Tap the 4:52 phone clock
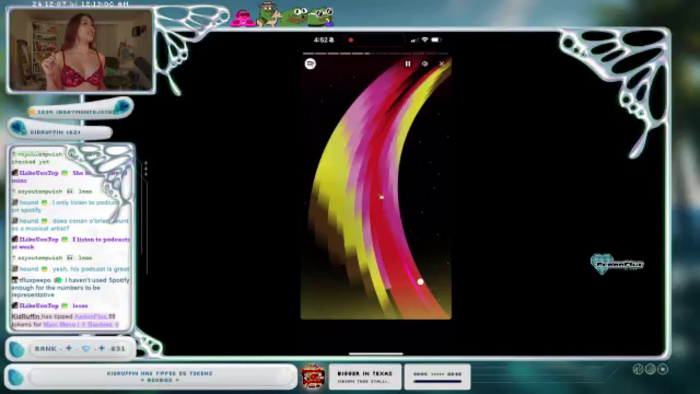Viewport: 700px width, 394px height. click(x=321, y=40)
